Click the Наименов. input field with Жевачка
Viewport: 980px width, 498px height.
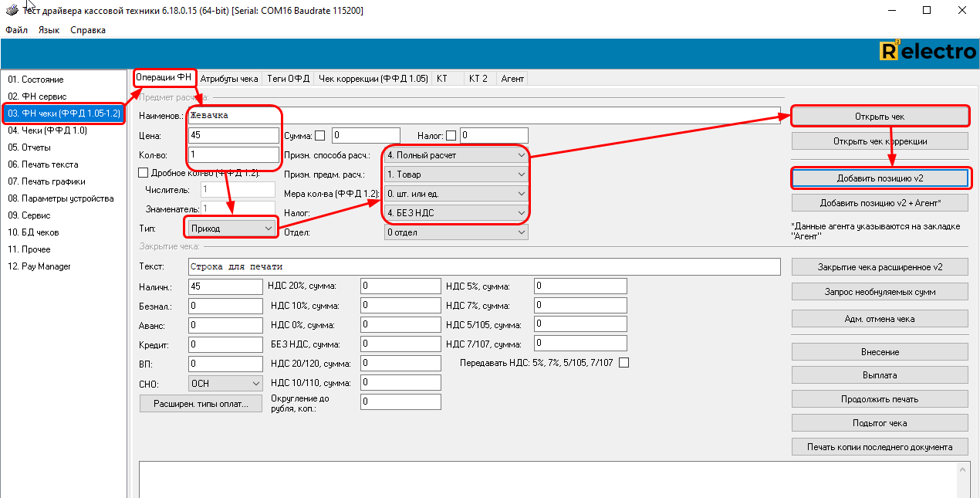484,115
